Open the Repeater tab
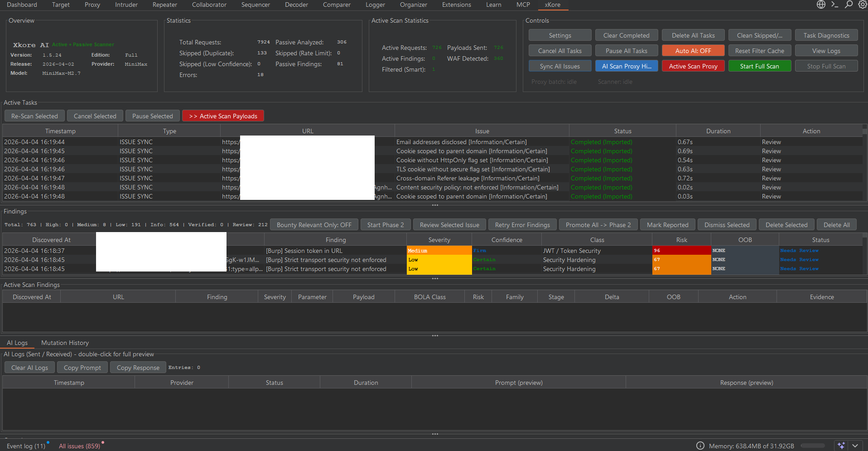 pos(164,5)
